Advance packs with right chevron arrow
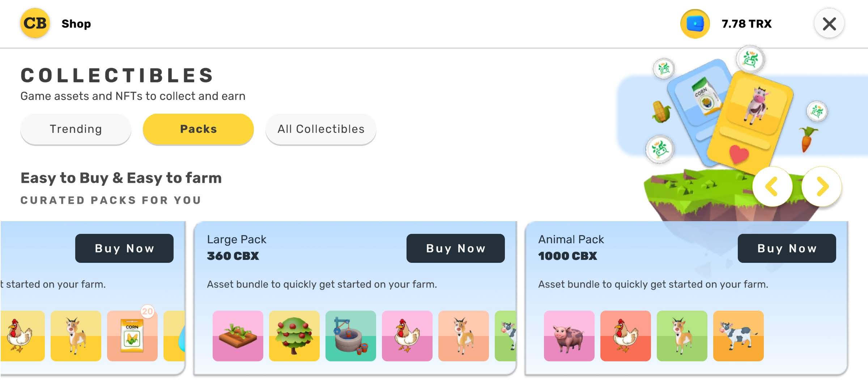Screen dimensions: 868x391 coord(822,187)
